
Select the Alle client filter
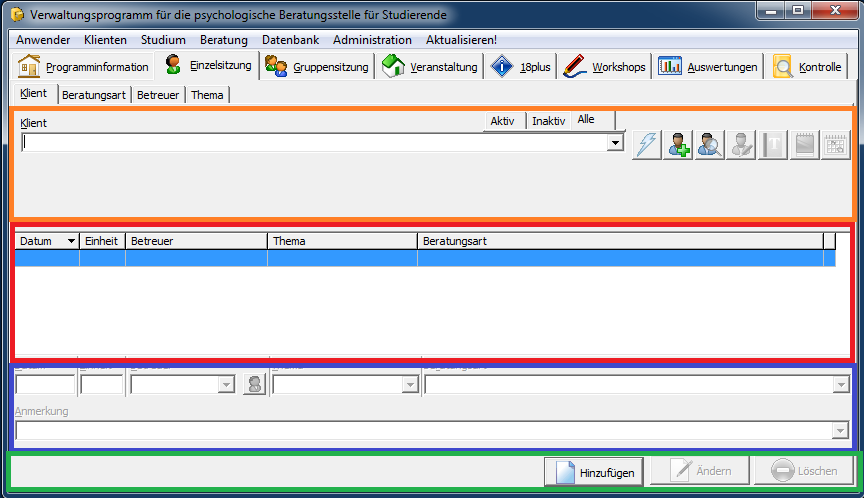pyautogui.click(x=587, y=119)
